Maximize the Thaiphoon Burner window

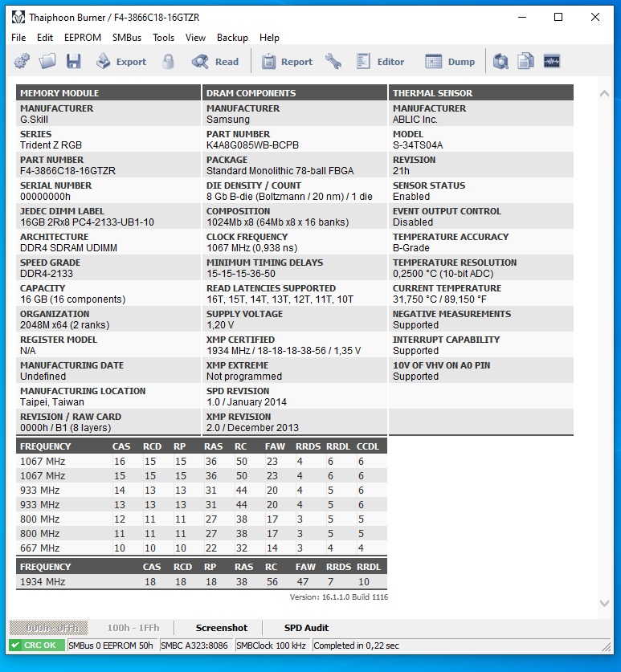click(x=558, y=17)
